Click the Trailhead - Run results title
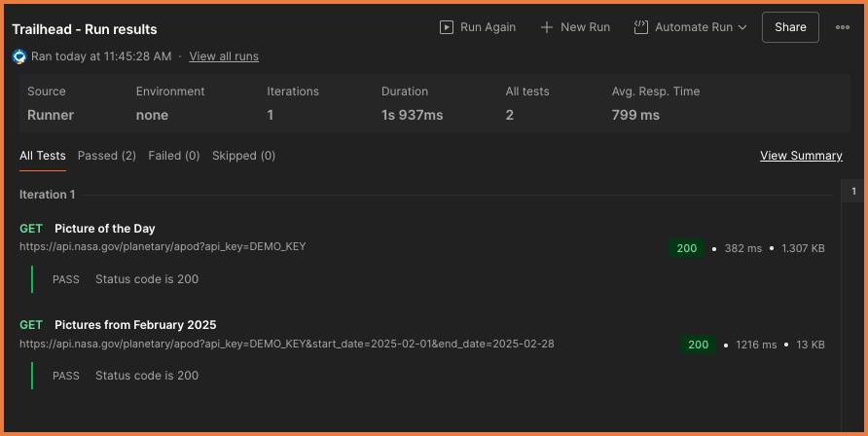The width and height of the screenshot is (868, 436). [x=84, y=29]
